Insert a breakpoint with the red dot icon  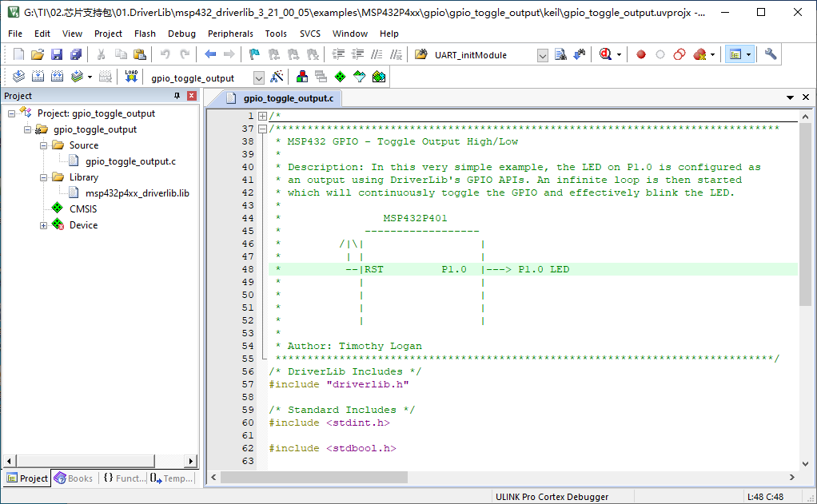(x=640, y=54)
